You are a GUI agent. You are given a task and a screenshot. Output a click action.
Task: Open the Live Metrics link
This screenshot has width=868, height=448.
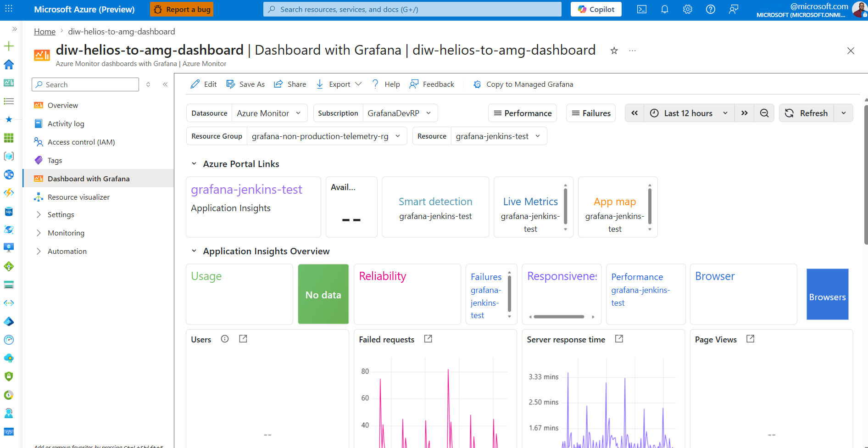530,202
